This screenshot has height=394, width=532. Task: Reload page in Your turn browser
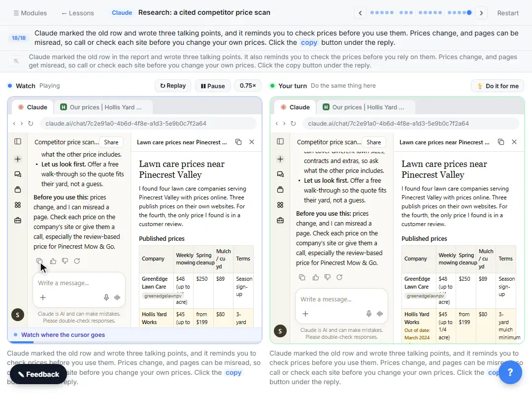pyautogui.click(x=293, y=124)
